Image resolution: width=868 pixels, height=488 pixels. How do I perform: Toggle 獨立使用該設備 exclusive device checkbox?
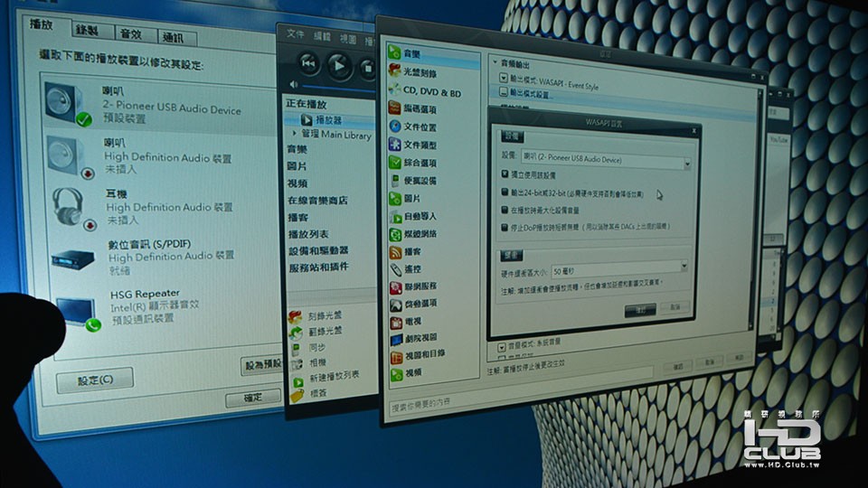505,174
